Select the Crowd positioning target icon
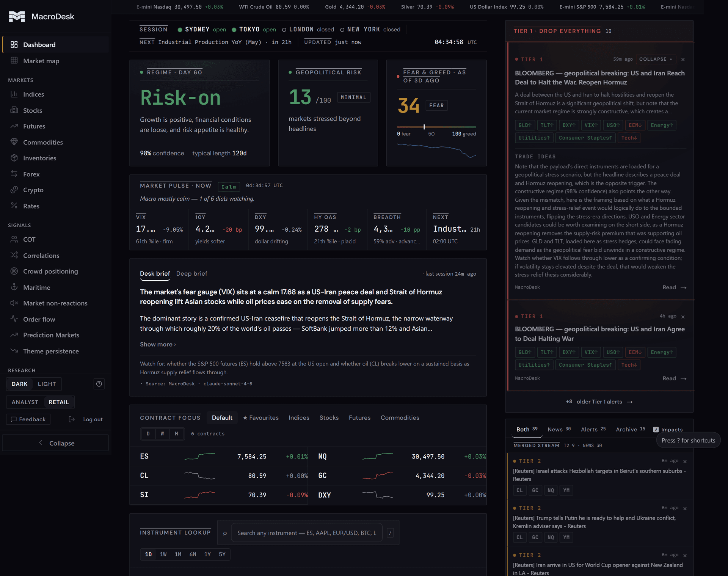 point(14,271)
